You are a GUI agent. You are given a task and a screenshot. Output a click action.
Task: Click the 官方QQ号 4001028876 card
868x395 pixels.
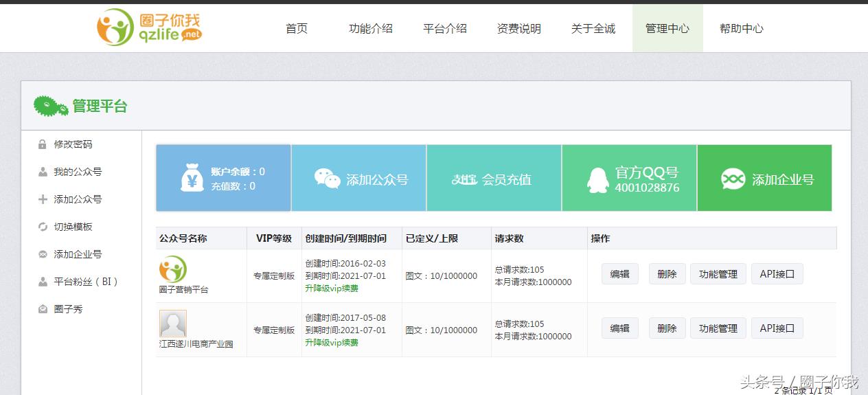630,178
